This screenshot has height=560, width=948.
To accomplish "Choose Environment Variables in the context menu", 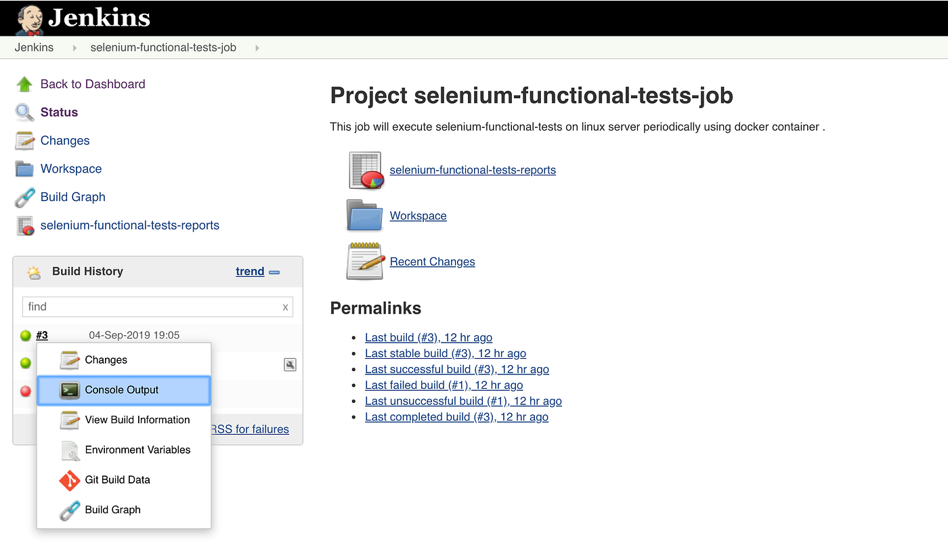I will tap(137, 450).
